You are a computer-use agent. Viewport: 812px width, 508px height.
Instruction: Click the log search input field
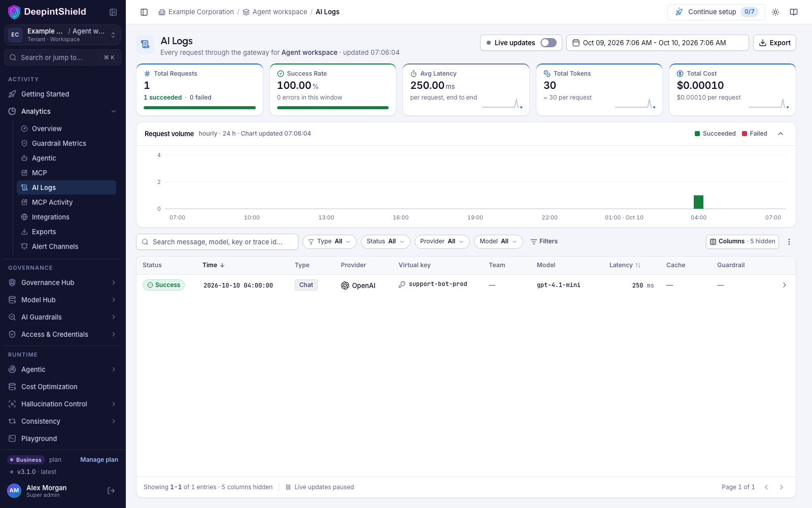click(217, 242)
